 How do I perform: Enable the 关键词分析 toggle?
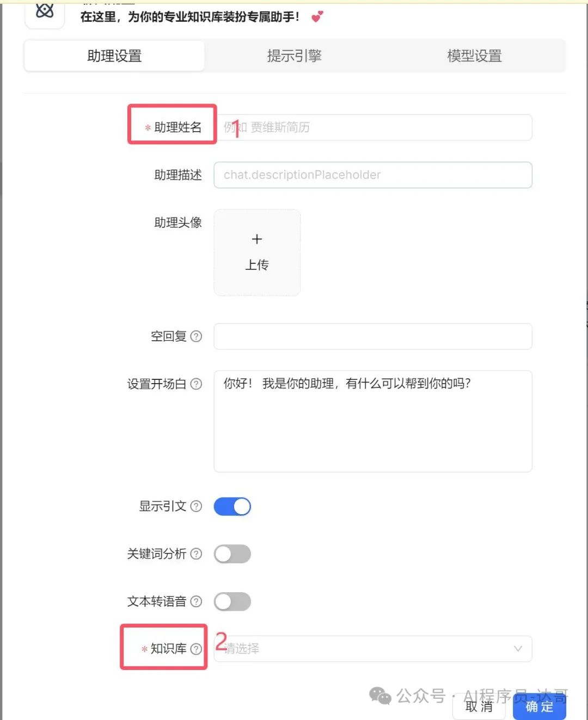(x=232, y=554)
